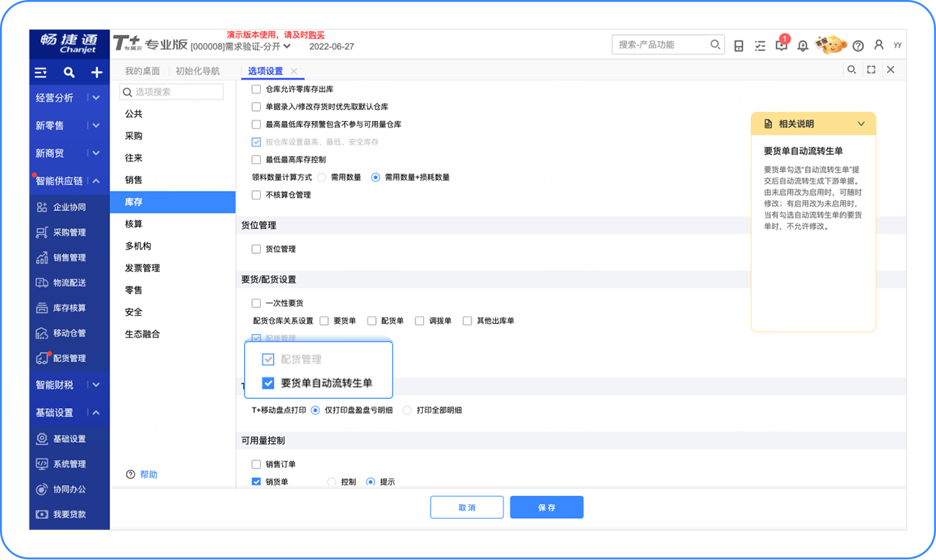936x560 pixels.
Task: Collapse the 相关说明 panel chevron
Action: [861, 124]
